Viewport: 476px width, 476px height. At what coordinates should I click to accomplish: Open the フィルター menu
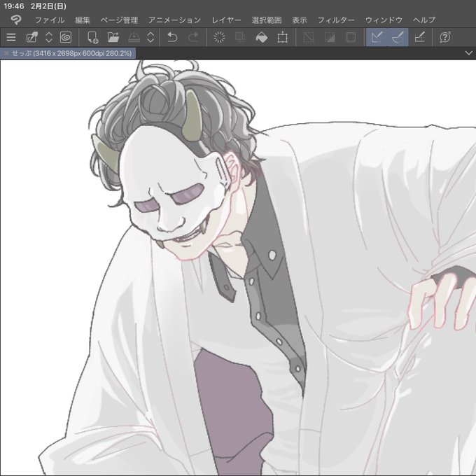click(x=336, y=20)
